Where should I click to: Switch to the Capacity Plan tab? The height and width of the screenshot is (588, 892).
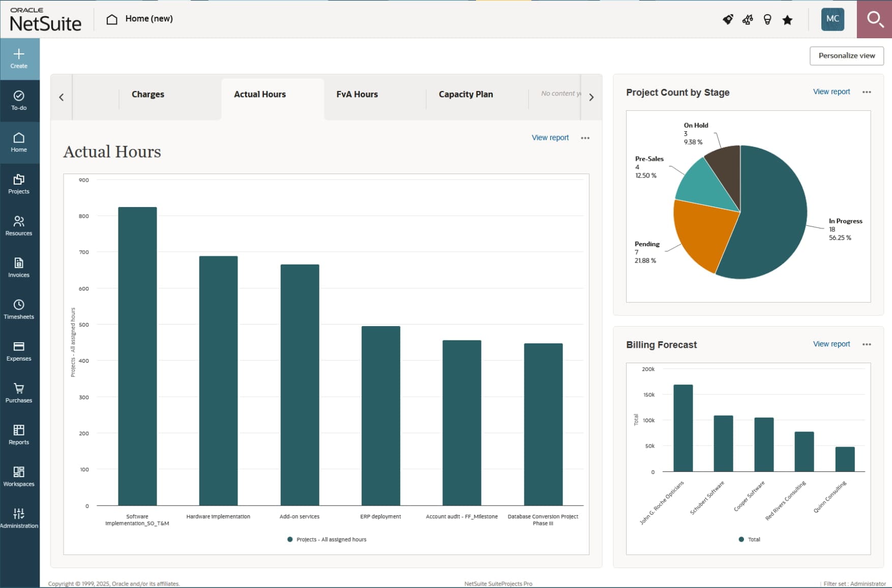point(465,94)
